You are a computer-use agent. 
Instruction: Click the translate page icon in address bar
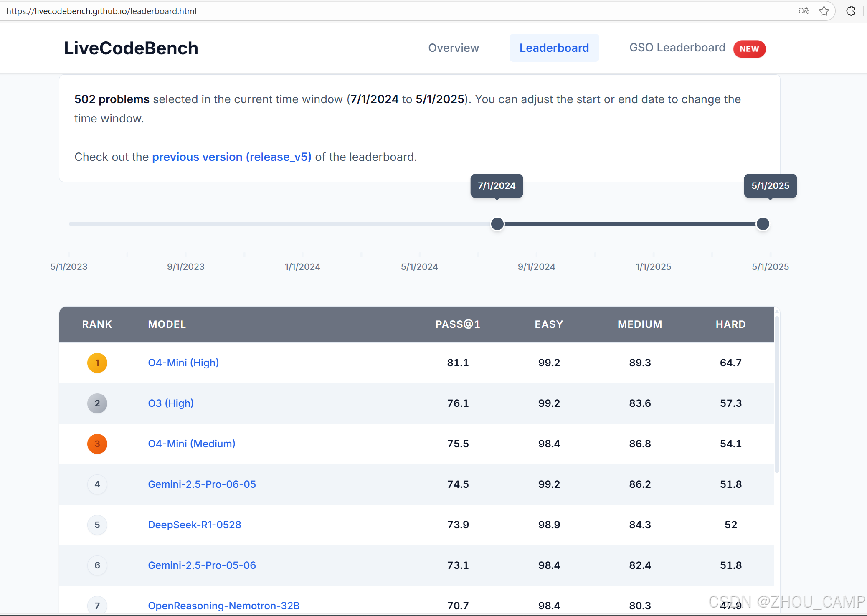pos(804,11)
